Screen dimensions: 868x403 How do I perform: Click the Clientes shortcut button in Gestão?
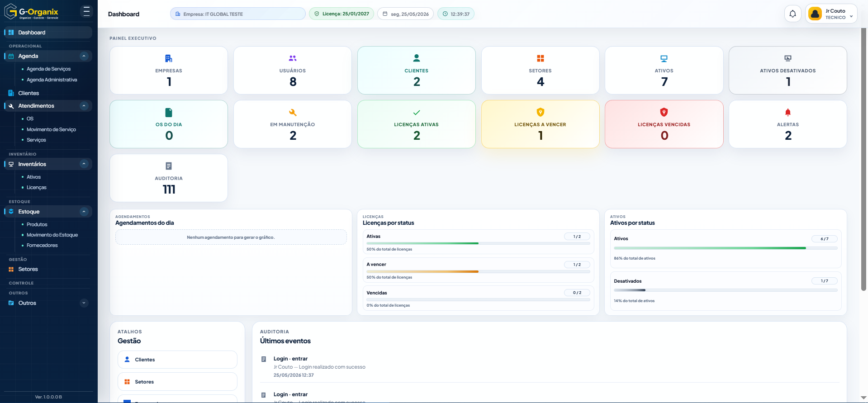tap(177, 360)
